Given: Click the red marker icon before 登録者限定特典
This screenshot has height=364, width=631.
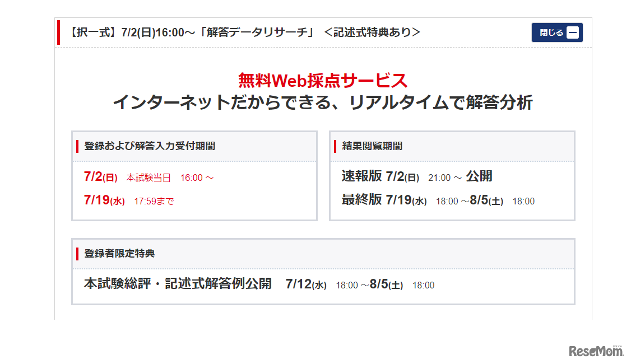Looking at the screenshot, I should click(78, 253).
